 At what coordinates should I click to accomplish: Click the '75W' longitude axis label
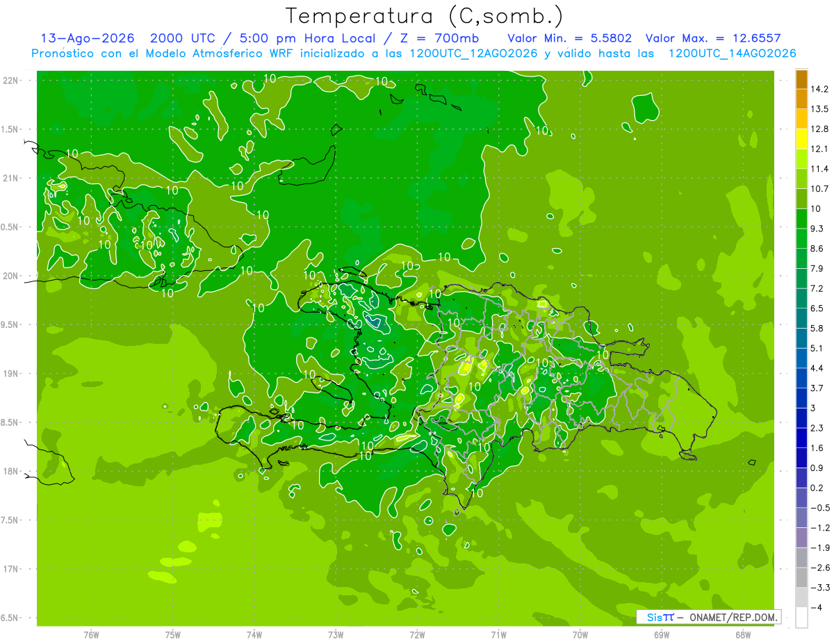172,635
